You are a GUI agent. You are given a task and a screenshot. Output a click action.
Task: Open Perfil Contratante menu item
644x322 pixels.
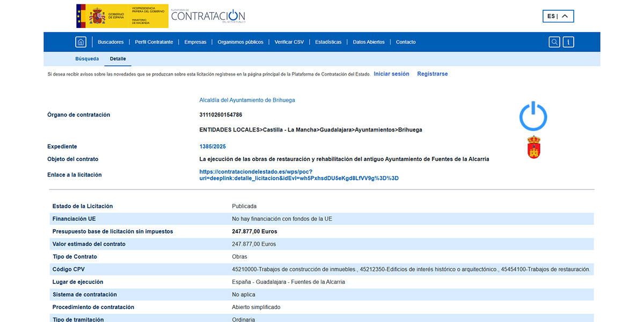(x=154, y=42)
